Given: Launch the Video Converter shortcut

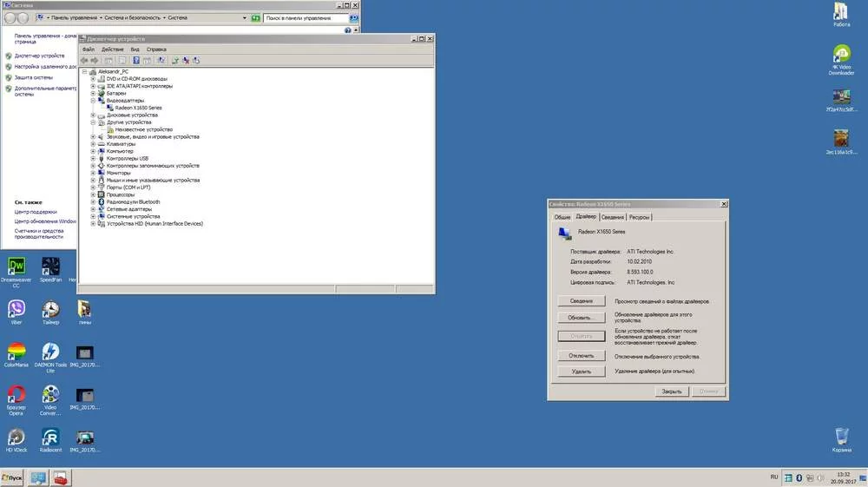Looking at the screenshot, I should coord(50,399).
